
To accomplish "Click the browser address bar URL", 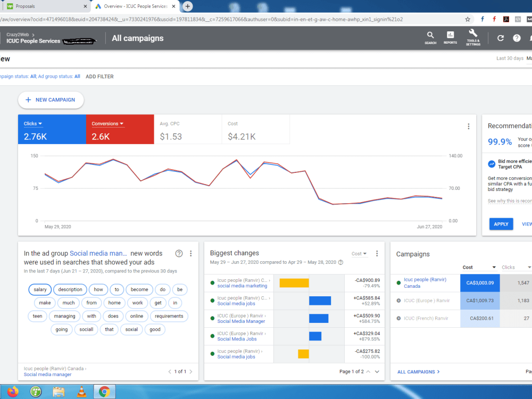I will [x=201, y=19].
